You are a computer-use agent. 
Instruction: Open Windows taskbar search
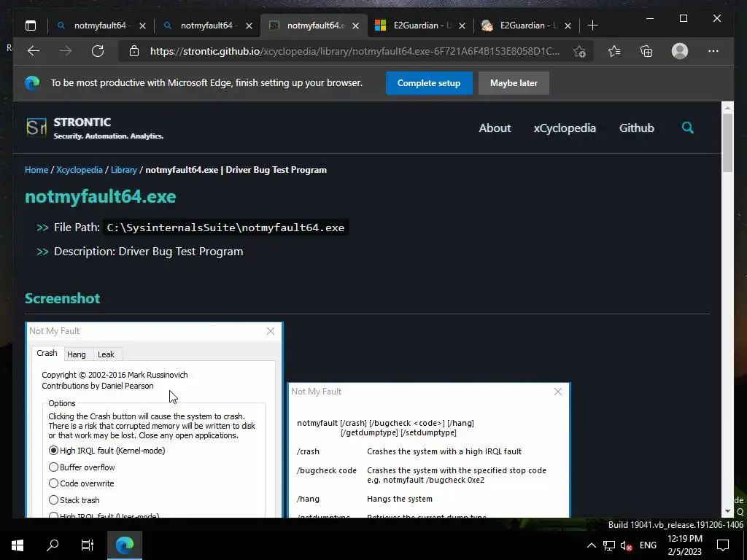[x=53, y=545]
